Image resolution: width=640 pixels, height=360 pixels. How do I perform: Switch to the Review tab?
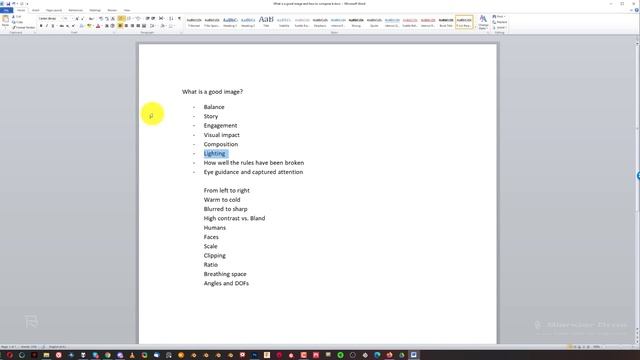click(112, 10)
